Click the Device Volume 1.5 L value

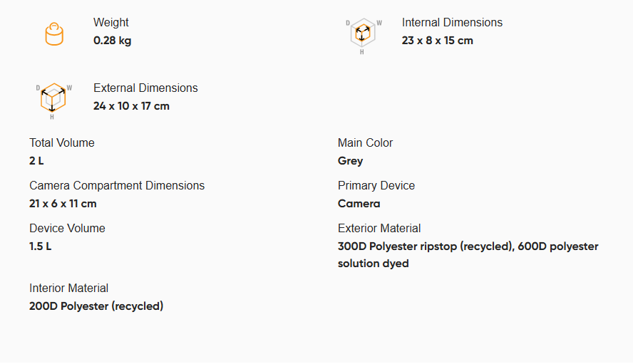41,246
